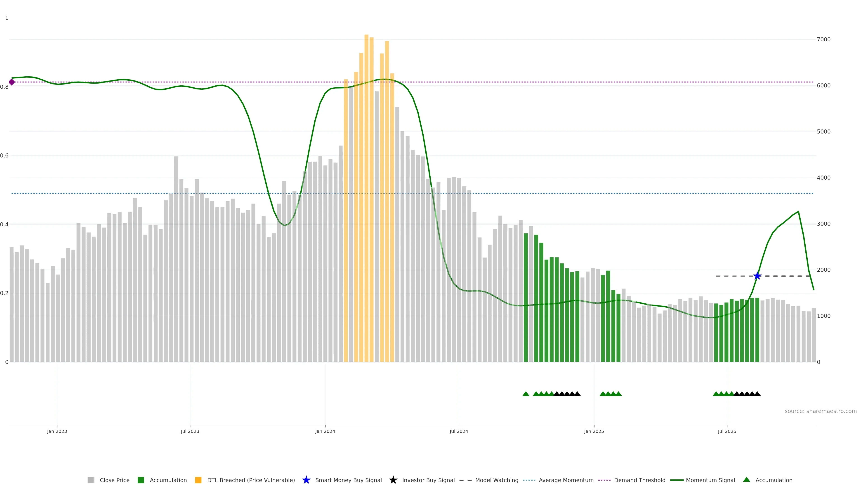Click the green triangle legend icon
Image resolution: width=868 pixels, height=488 pixels.
tap(746, 480)
